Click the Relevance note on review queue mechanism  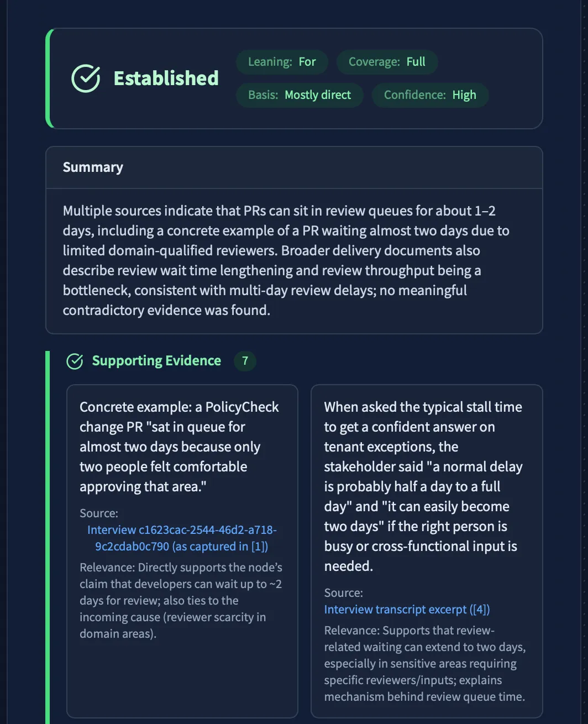pos(424,663)
